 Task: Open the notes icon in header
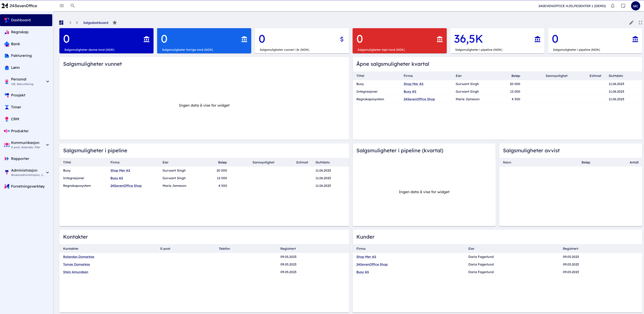[x=623, y=6]
